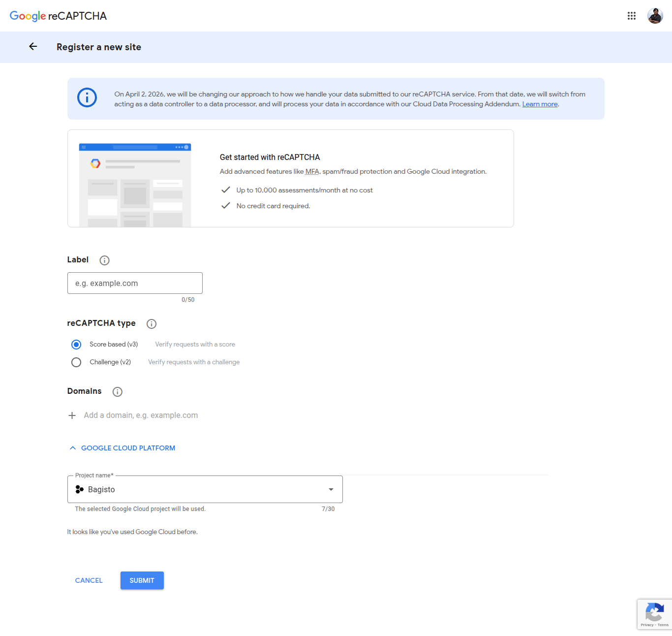Image resolution: width=672 pixels, height=636 pixels.
Task: Click 'It looks like you've used Google Cloud before.'
Action: tap(132, 532)
